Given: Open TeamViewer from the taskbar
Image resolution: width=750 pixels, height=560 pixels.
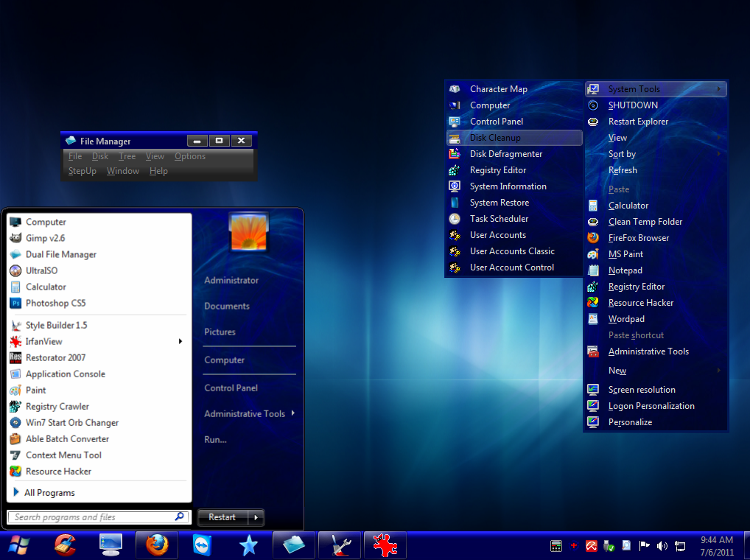Looking at the screenshot, I should tap(203, 545).
